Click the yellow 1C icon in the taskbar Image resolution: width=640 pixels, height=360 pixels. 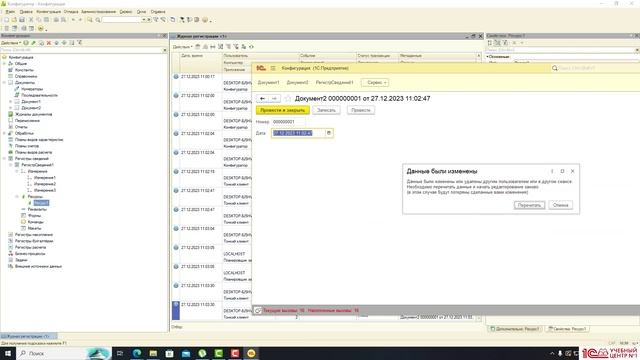[251, 353]
